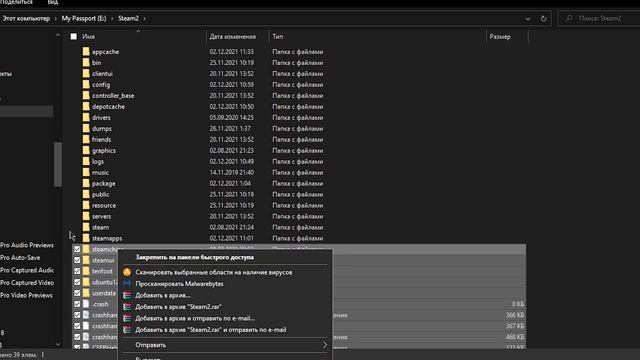Select 'Pro Video Previews' in navigation pane
The image size is (640, 360).
click(27, 296)
